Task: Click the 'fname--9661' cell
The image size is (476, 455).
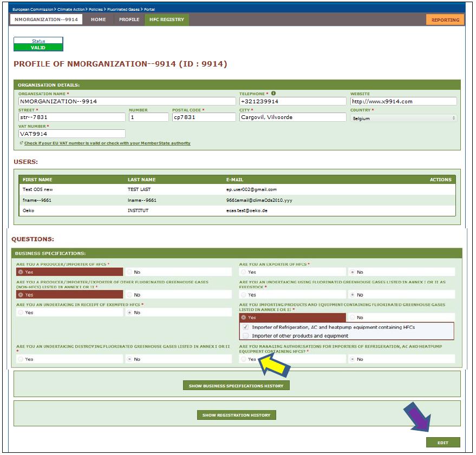Action: point(37,200)
